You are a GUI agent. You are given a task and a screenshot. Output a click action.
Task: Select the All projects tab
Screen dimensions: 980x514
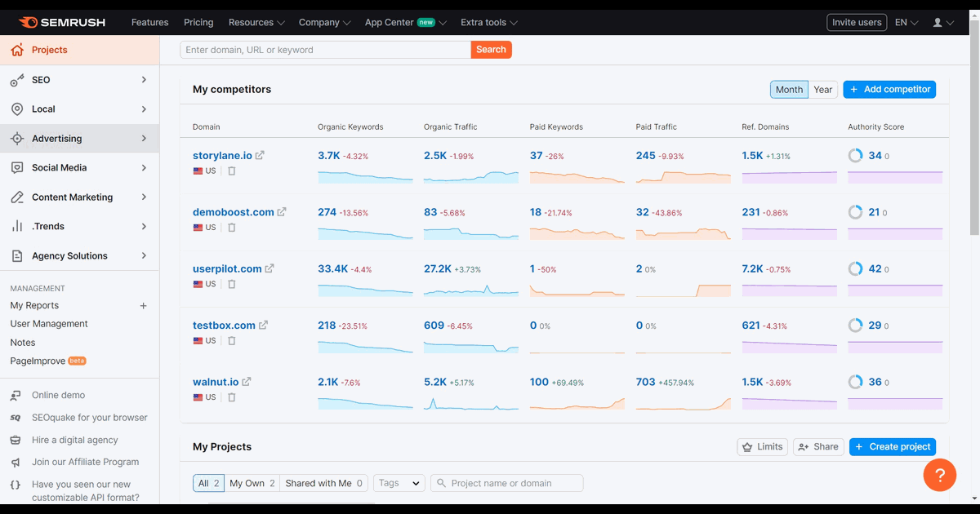(208, 483)
